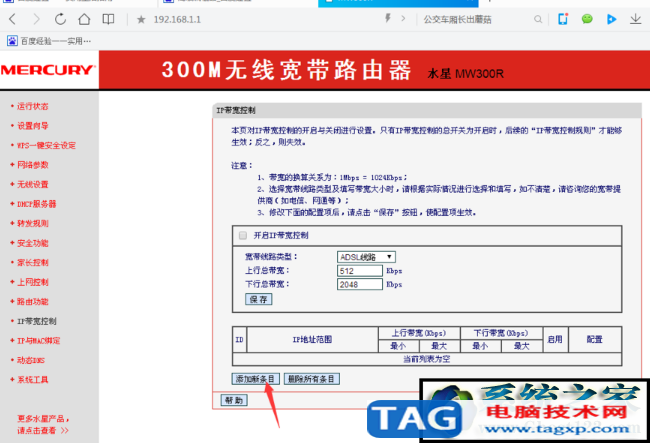Screen dimensions: 650x443
Task: Click the 删除所有条目 button
Action: click(312, 379)
